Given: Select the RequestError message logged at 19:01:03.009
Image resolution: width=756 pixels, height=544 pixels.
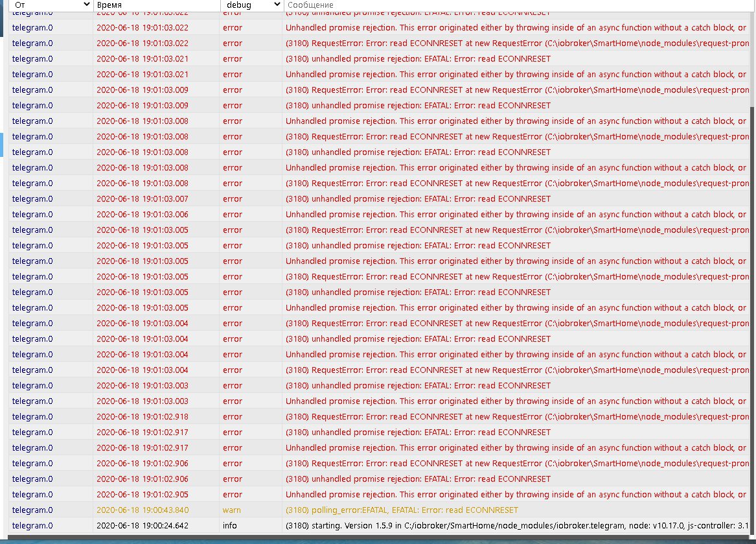Looking at the screenshot, I should [517, 89].
